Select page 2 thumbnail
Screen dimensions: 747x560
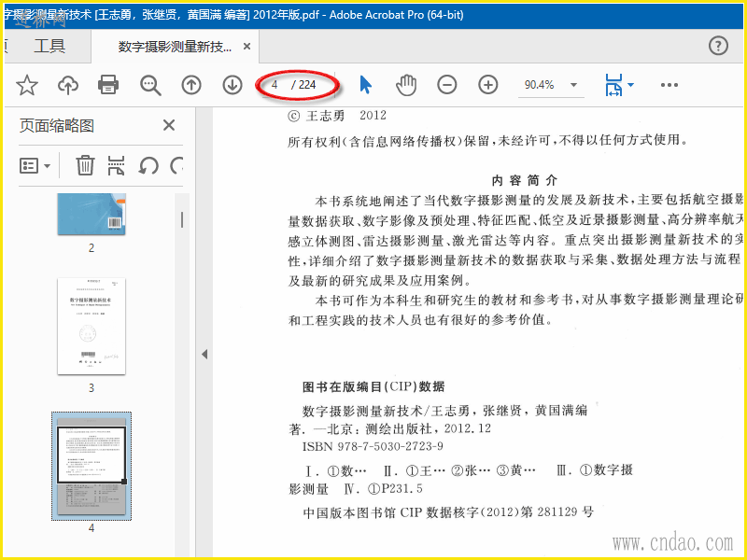(x=92, y=214)
